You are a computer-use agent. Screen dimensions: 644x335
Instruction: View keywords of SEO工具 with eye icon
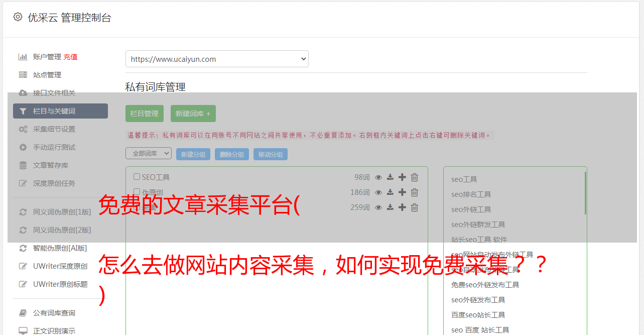pos(378,177)
